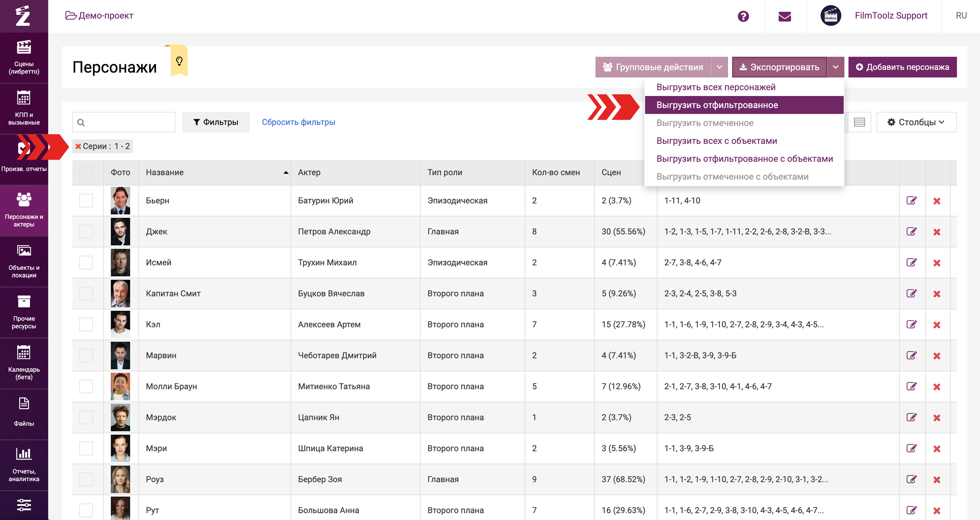
Task: Go to Объекты и локации section
Action: coord(24,261)
